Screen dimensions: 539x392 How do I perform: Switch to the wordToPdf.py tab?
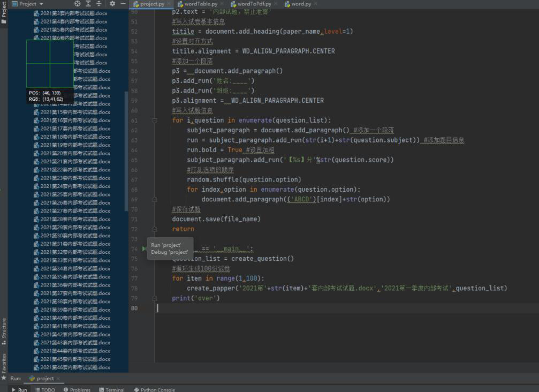tap(254, 4)
